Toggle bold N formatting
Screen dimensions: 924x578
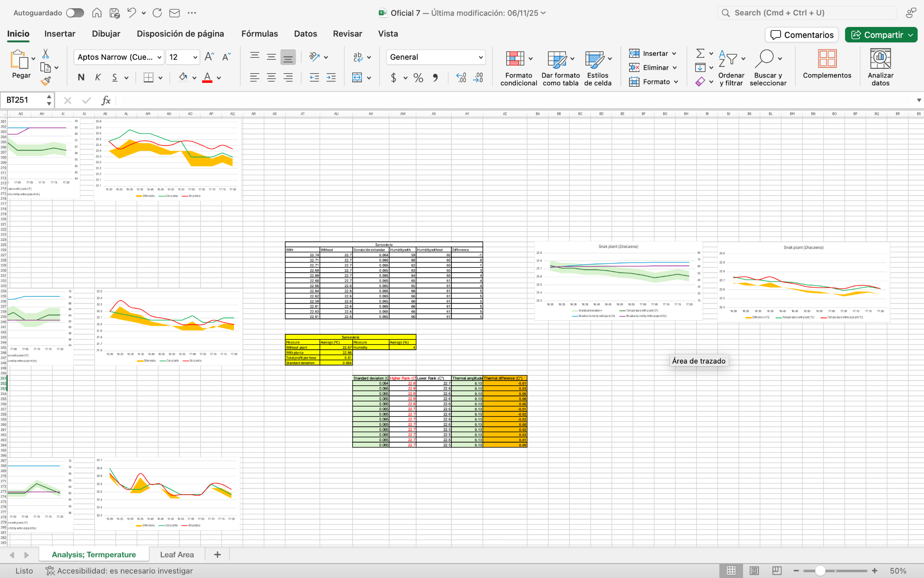[x=81, y=78]
